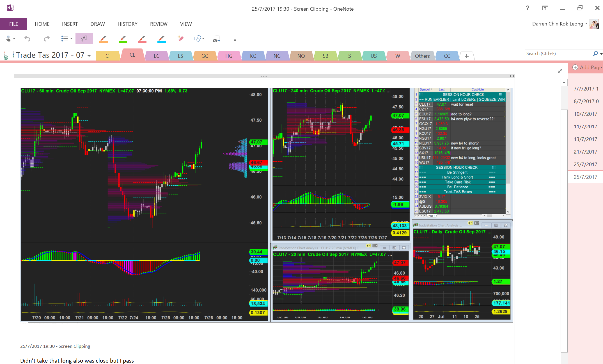Open the DRAW ribbon tab
This screenshot has height=364, width=603.
98,24
